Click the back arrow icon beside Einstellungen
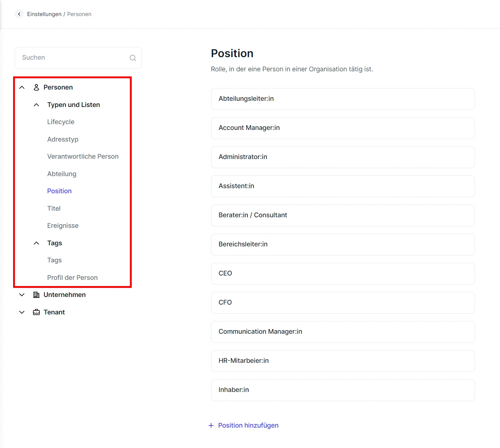 [x=19, y=14]
